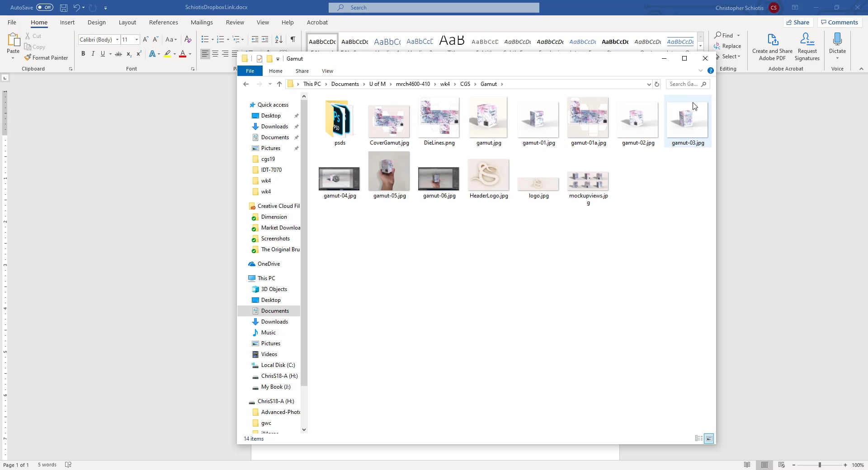The height and width of the screenshot is (470, 868).
Task: Click the Format Painter tool
Action: pos(46,58)
